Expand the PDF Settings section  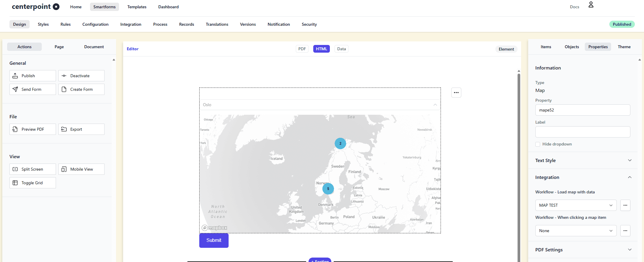point(583,250)
